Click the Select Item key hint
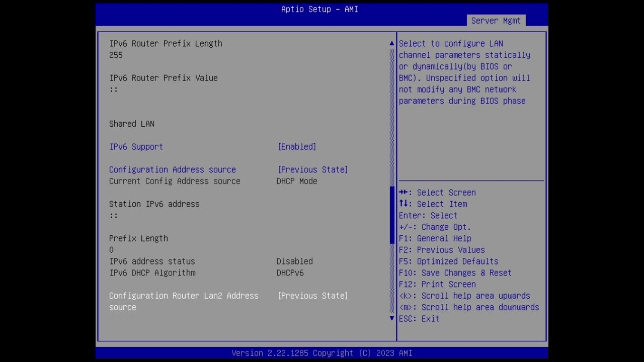The width and height of the screenshot is (644, 362). 433,204
